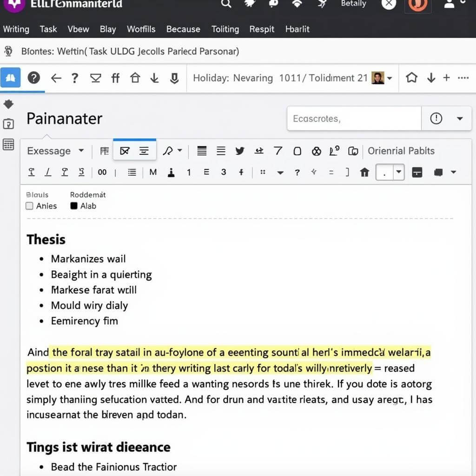
Task: Open the Wotfills menu
Action: coord(141,29)
